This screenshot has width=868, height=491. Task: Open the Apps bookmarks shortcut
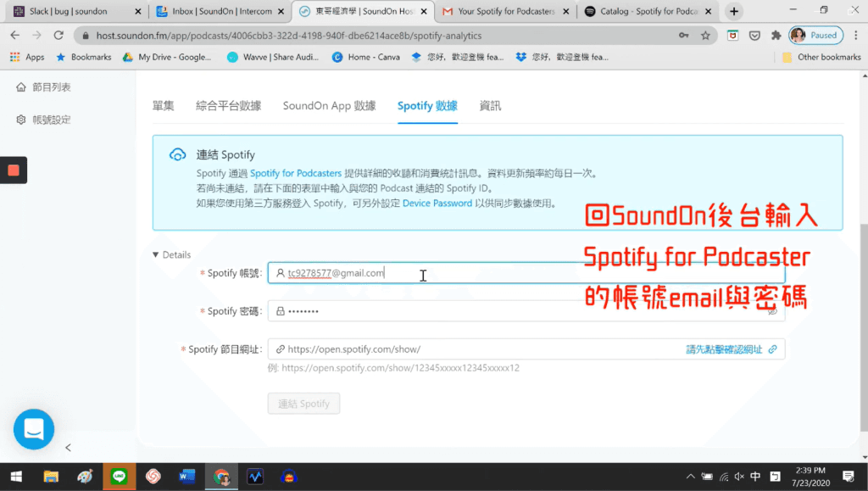(x=27, y=57)
